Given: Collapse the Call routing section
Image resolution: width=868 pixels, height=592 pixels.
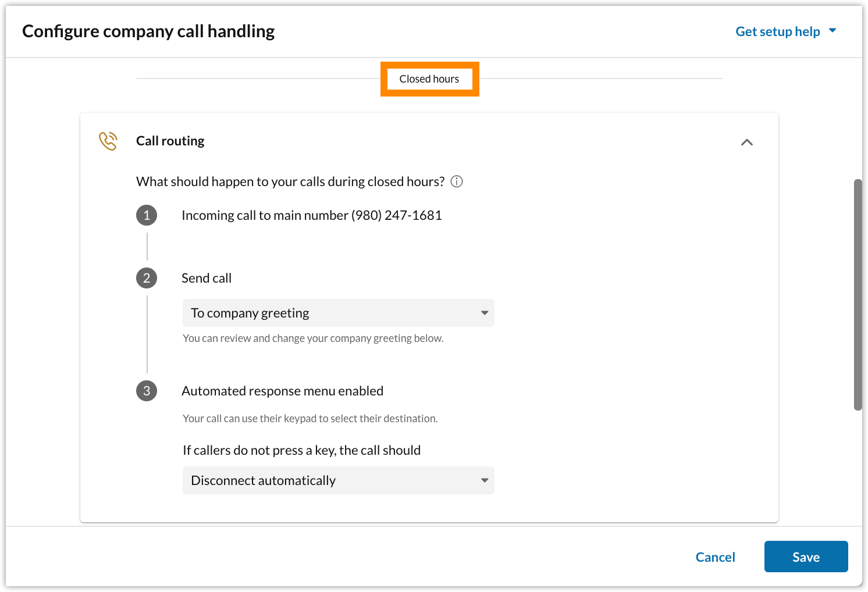Looking at the screenshot, I should point(747,142).
